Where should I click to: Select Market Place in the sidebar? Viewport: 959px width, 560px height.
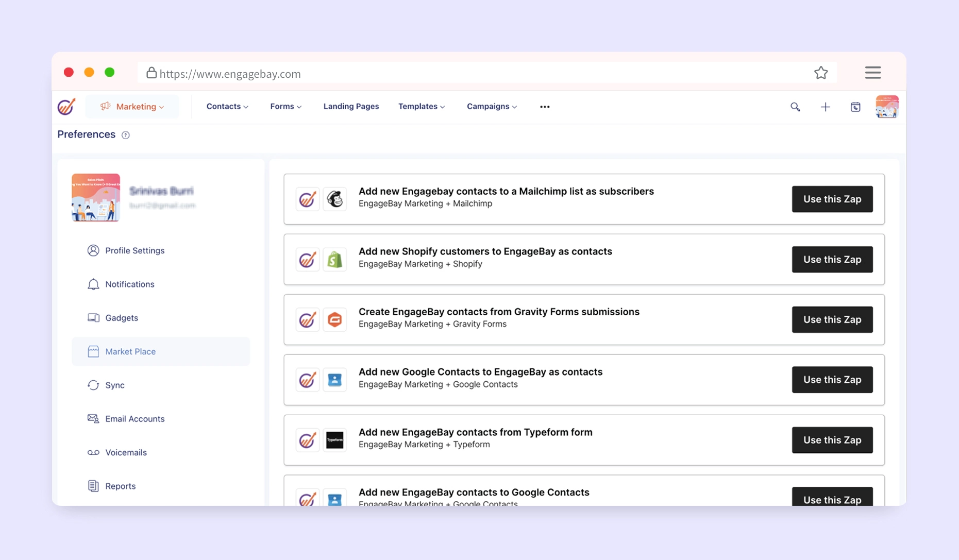pos(161,351)
